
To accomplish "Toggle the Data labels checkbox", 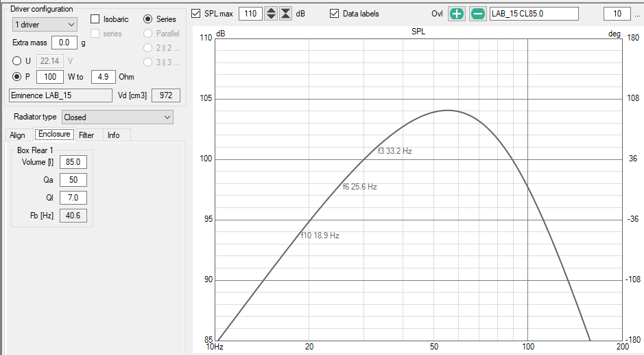I will tap(334, 14).
